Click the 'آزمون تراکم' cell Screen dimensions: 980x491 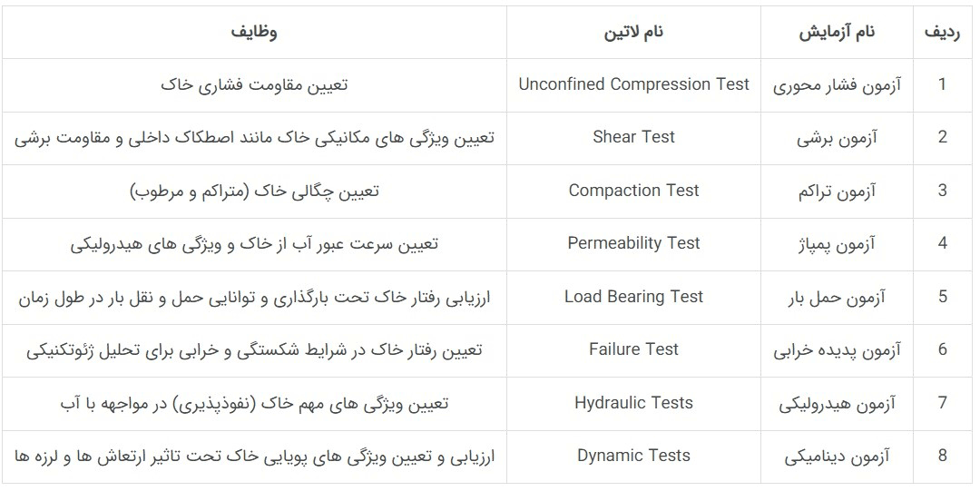pyautogui.click(x=837, y=191)
